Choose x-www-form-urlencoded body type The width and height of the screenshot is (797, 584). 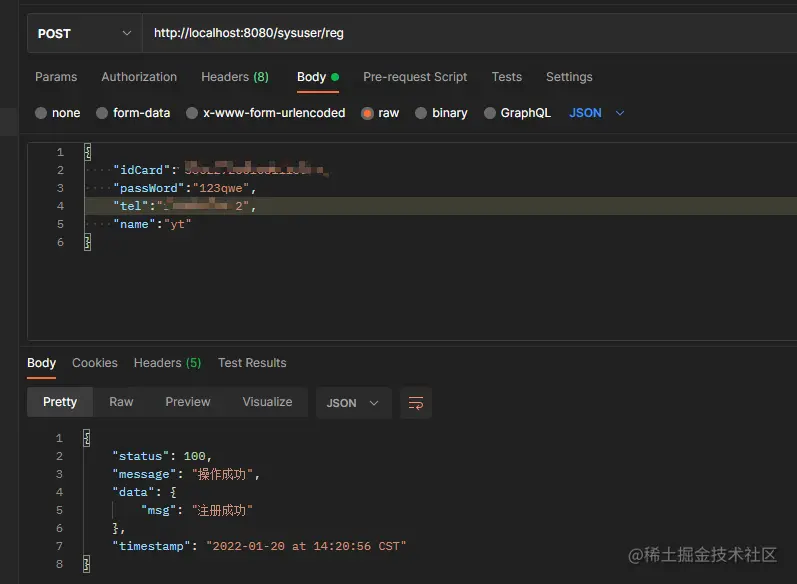pyautogui.click(x=192, y=113)
